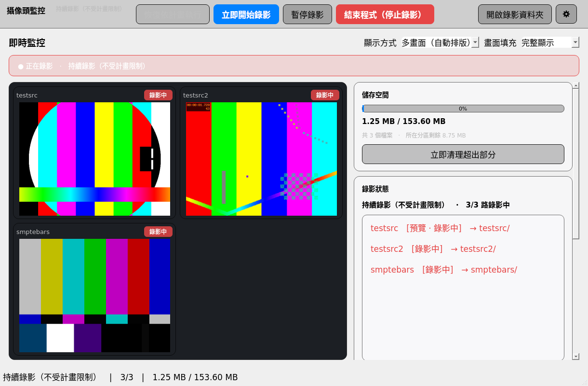The width and height of the screenshot is (588, 386).
Task: Open the recordings folder with 開啟錄影資料夾
Action: point(515,14)
